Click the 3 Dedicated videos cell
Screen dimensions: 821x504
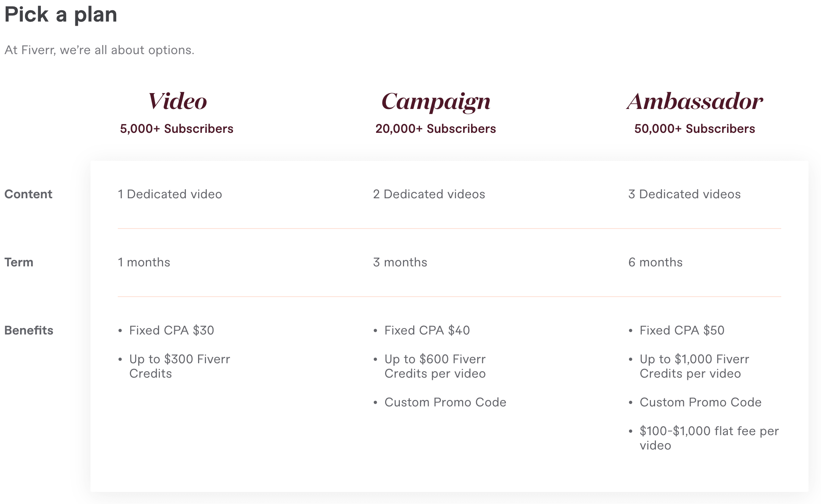coord(684,194)
